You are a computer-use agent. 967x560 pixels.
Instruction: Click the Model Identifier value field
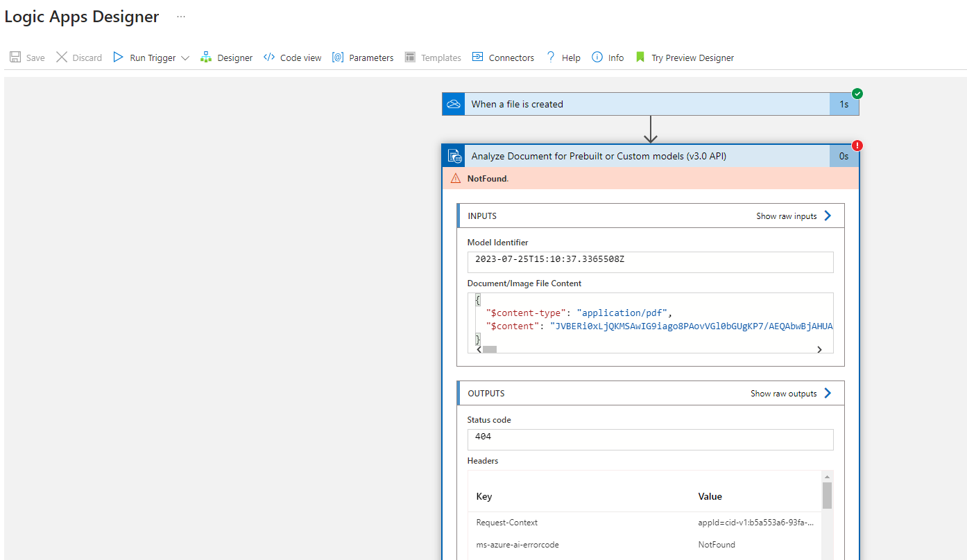pos(650,262)
